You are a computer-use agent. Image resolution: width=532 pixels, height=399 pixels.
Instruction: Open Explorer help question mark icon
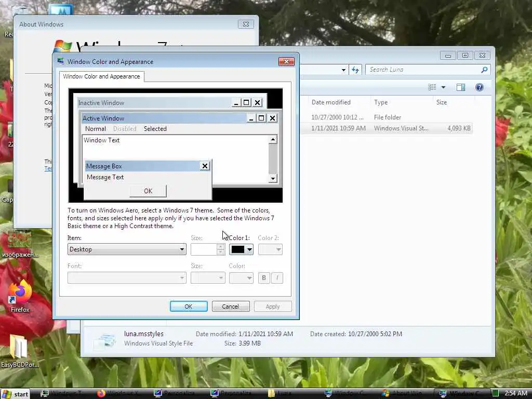[x=479, y=87]
